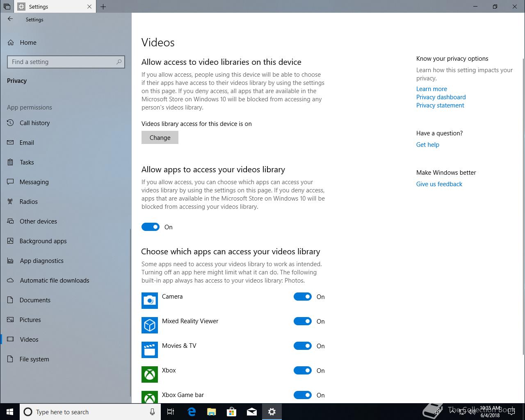The image size is (525, 420).
Task: Open the Learn more link
Action: (431, 89)
